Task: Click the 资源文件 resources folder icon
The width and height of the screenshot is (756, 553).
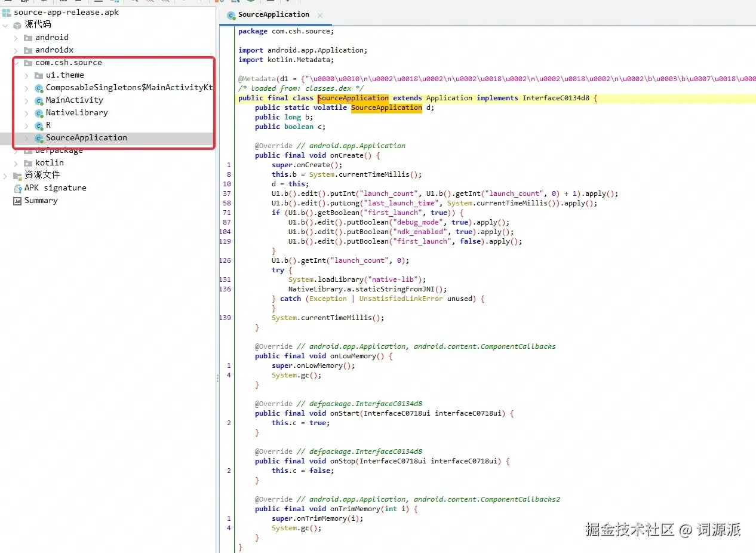Action: coord(17,176)
